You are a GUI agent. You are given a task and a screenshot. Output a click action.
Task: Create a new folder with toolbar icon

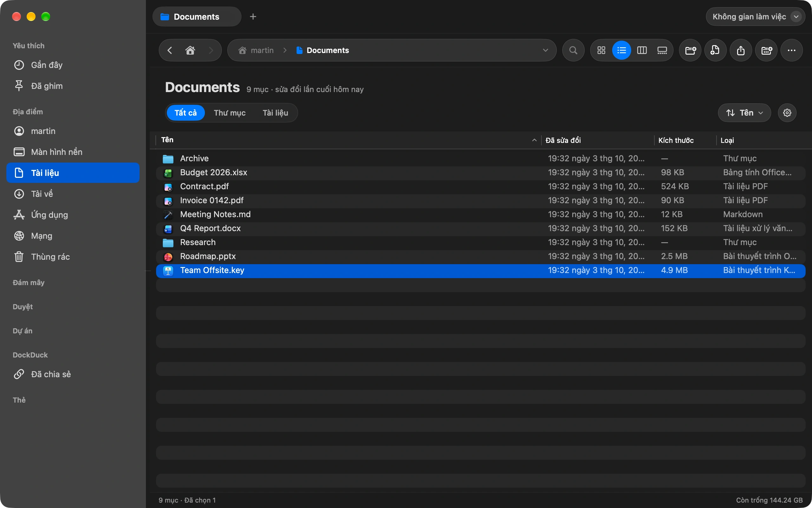tap(690, 50)
